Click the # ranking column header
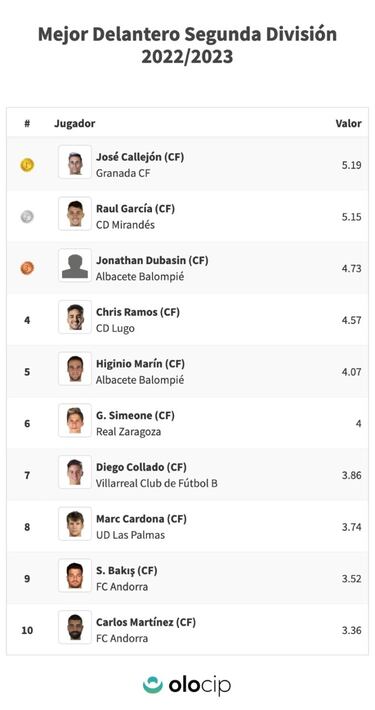Image resolution: width=375 pixels, height=710 pixels. tap(27, 123)
